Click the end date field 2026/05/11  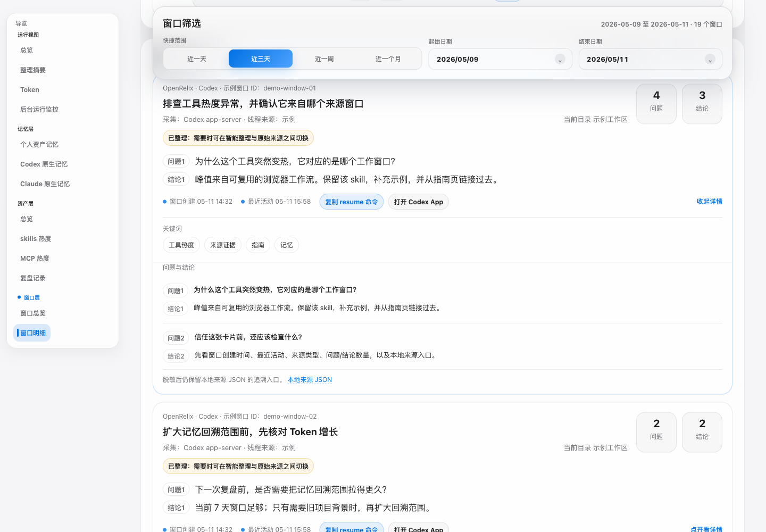click(x=650, y=59)
